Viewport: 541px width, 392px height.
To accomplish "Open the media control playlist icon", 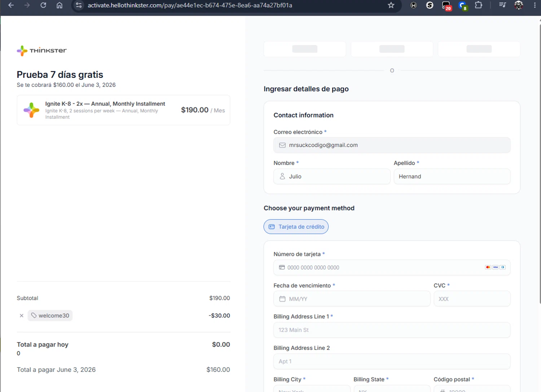I will coord(502,5).
